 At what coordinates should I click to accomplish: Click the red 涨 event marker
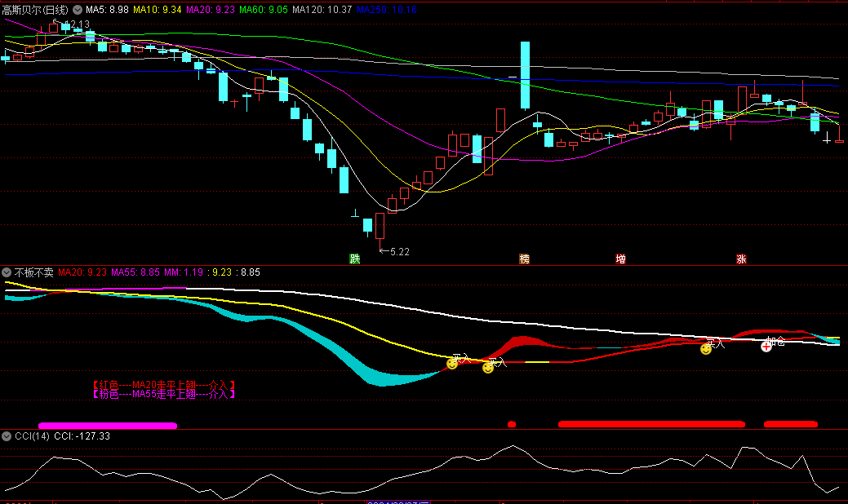click(x=741, y=259)
